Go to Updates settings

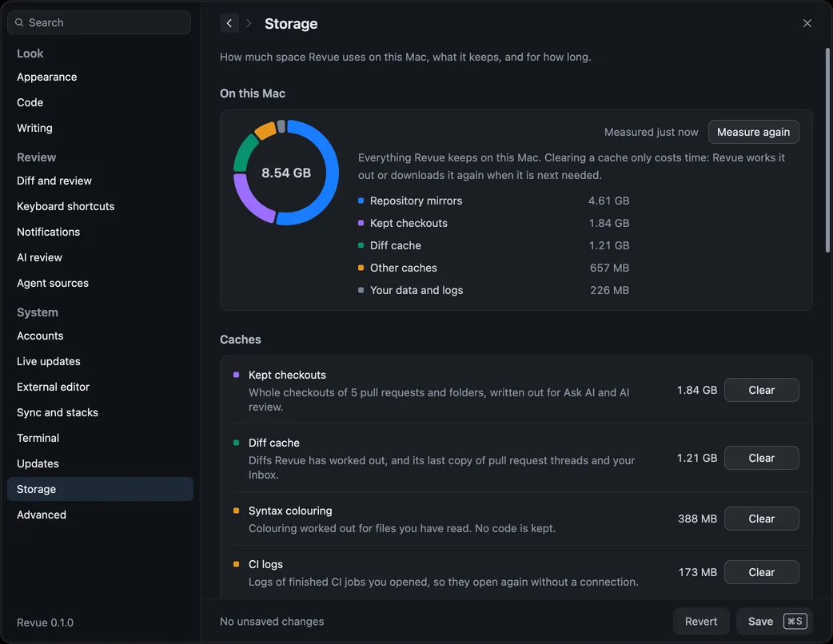(100, 463)
